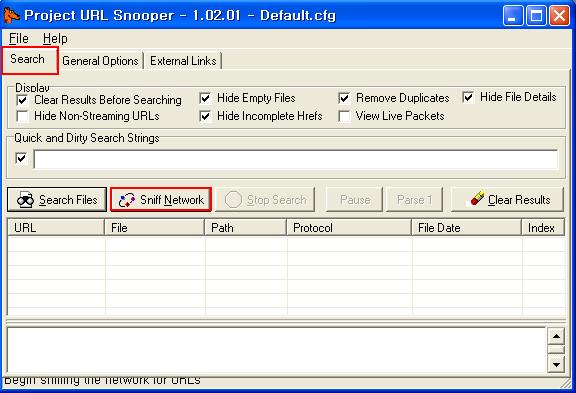Image resolution: width=576 pixels, height=393 pixels.
Task: Sort results by the Protocol column header
Action: [349, 228]
